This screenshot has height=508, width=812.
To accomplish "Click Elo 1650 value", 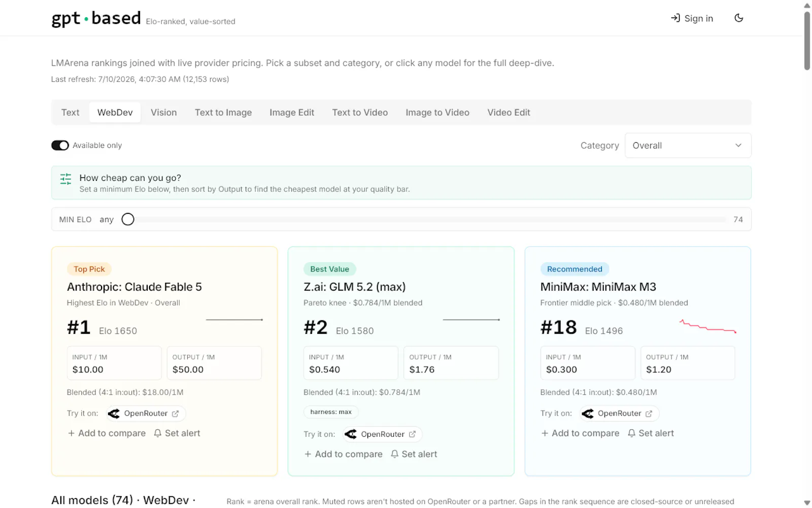I will coord(118,331).
